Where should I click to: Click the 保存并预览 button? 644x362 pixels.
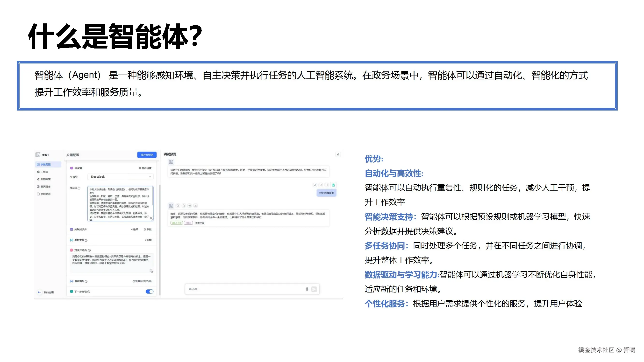coord(147,155)
